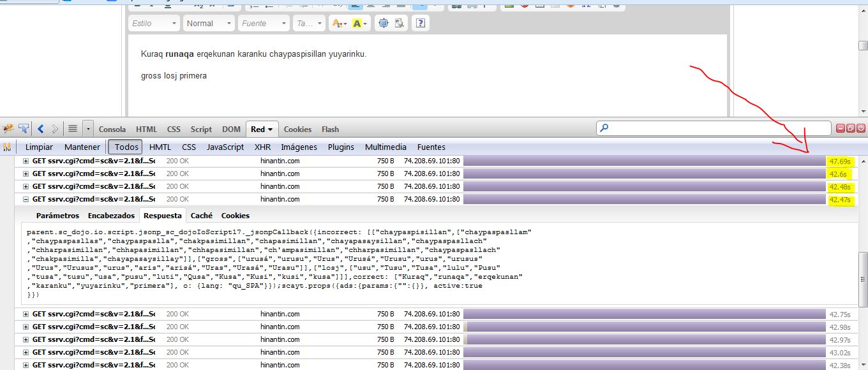Open the Encabezados tab
868x370 pixels.
click(x=111, y=216)
